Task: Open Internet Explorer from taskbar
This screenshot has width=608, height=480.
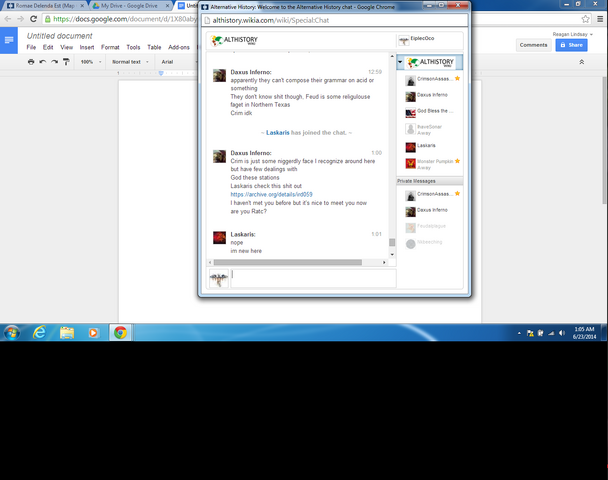Action: (x=40, y=333)
